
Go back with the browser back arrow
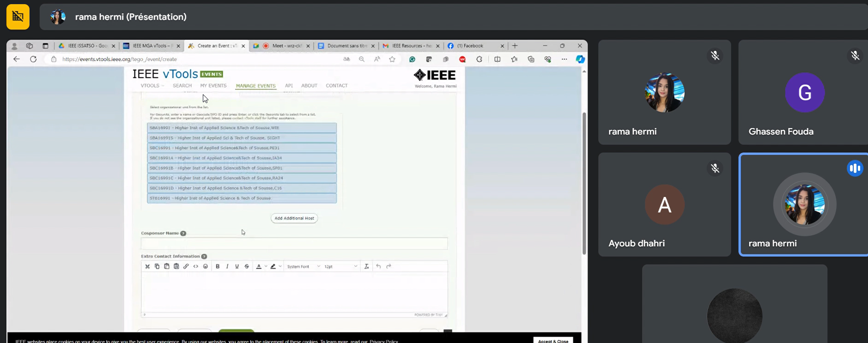(x=17, y=59)
